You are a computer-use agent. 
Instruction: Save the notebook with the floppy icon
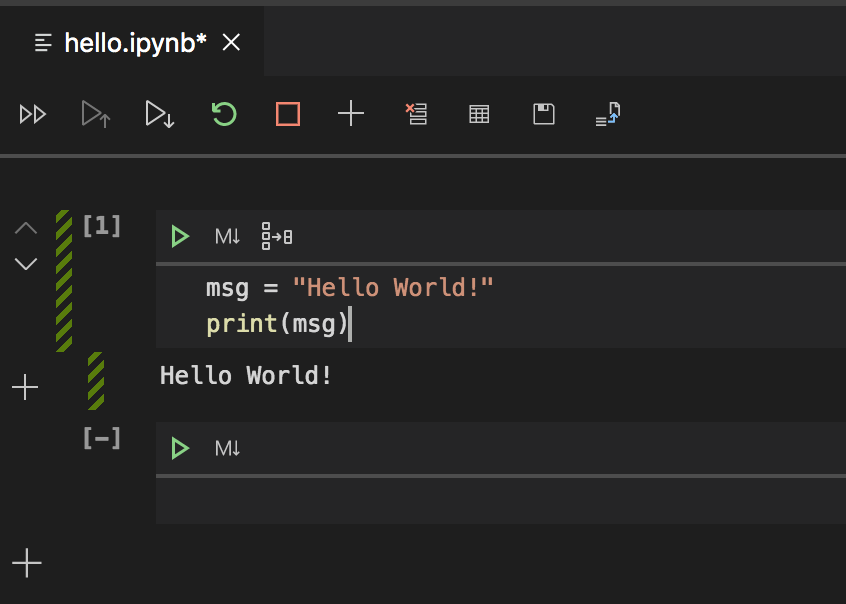544,114
